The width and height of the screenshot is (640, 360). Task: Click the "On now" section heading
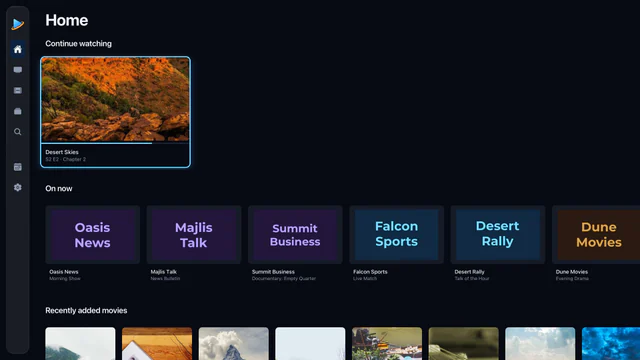click(59, 189)
